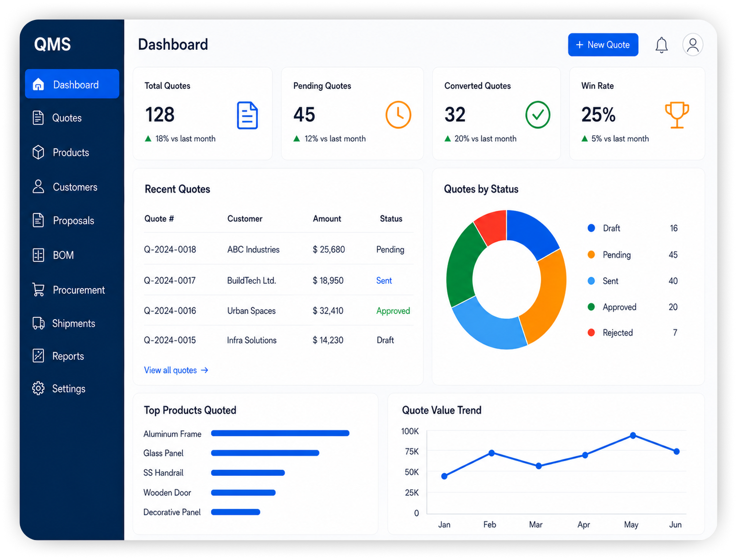This screenshot has width=737, height=560.
Task: Click the amount $ 25,680
Action: click(x=329, y=250)
